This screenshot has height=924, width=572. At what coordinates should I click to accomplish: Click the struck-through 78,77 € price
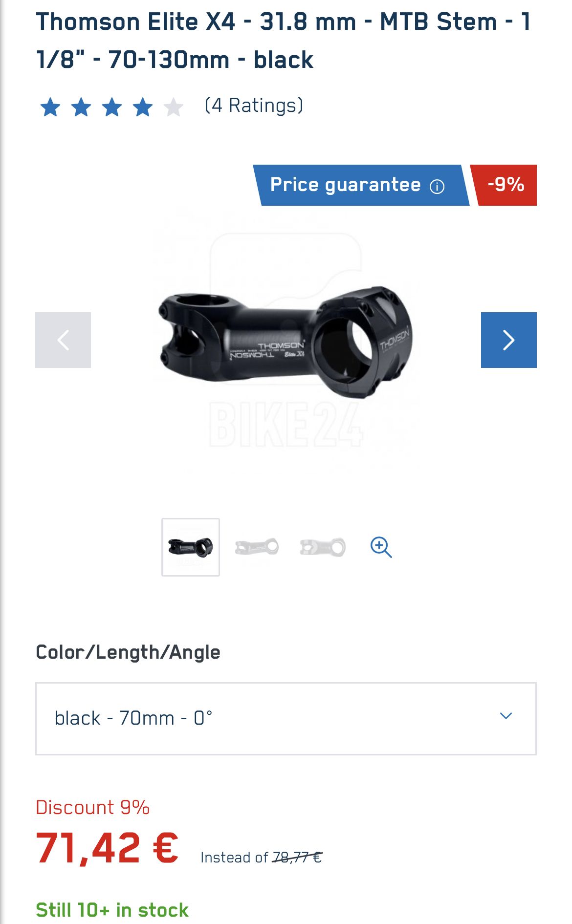pyautogui.click(x=297, y=858)
